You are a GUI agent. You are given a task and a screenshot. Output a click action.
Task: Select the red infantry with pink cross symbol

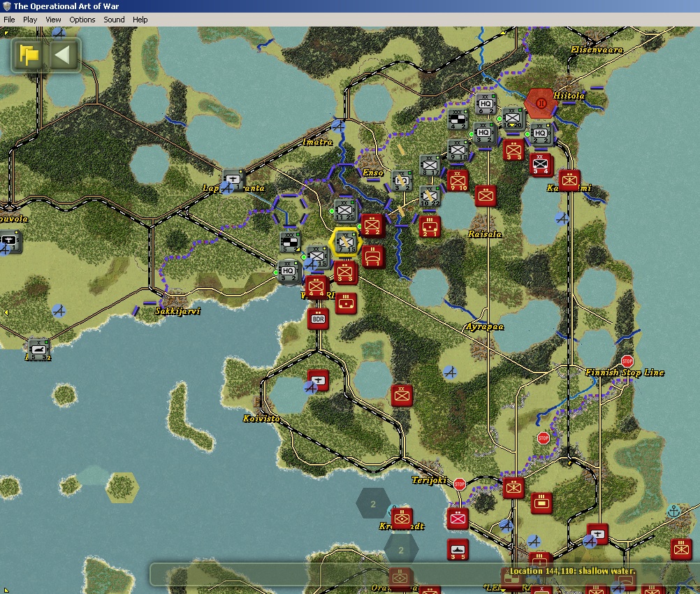click(x=458, y=519)
